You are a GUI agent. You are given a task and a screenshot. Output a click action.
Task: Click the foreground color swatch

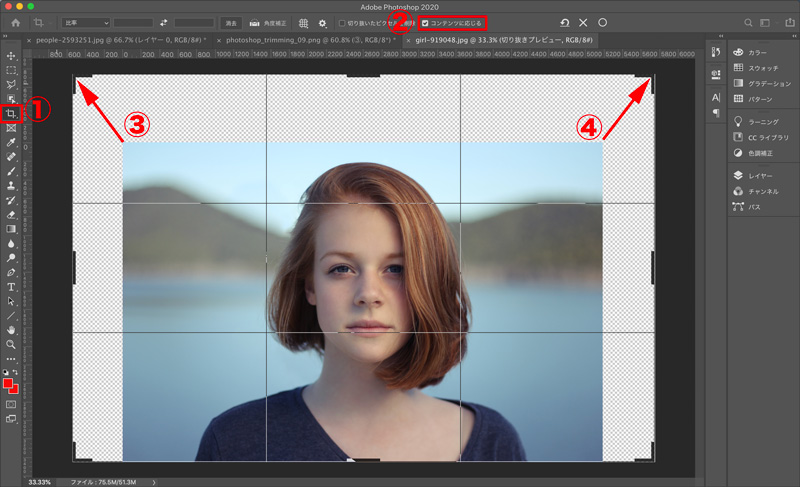pos(7,383)
